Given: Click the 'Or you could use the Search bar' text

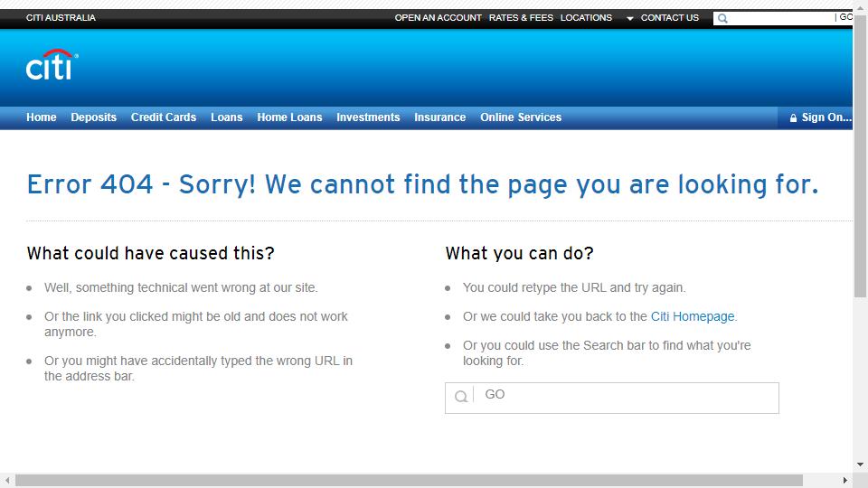Looking at the screenshot, I should tap(607, 353).
